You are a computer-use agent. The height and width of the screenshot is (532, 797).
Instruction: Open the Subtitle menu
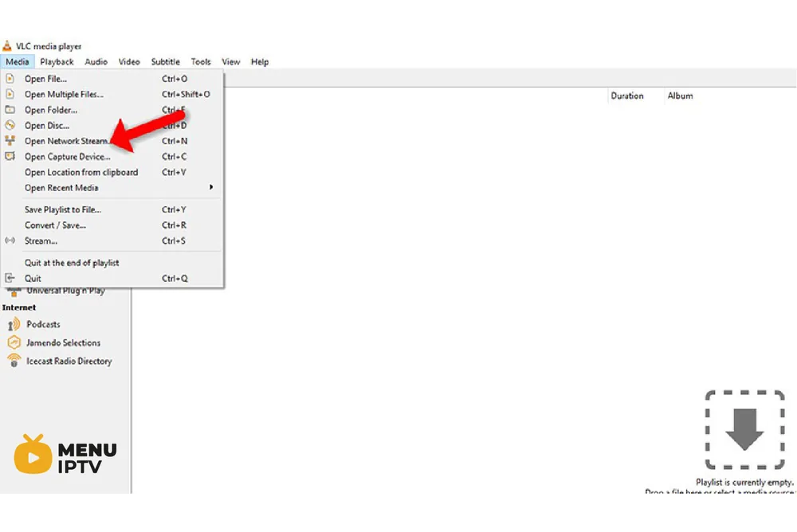(166, 61)
